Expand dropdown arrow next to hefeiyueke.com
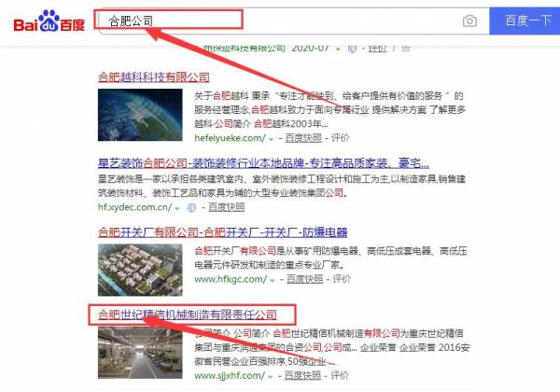 (271, 139)
